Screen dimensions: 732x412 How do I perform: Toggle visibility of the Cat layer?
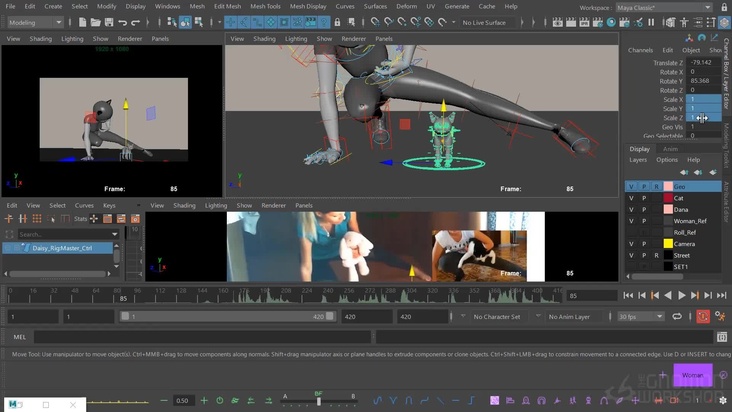tap(631, 198)
